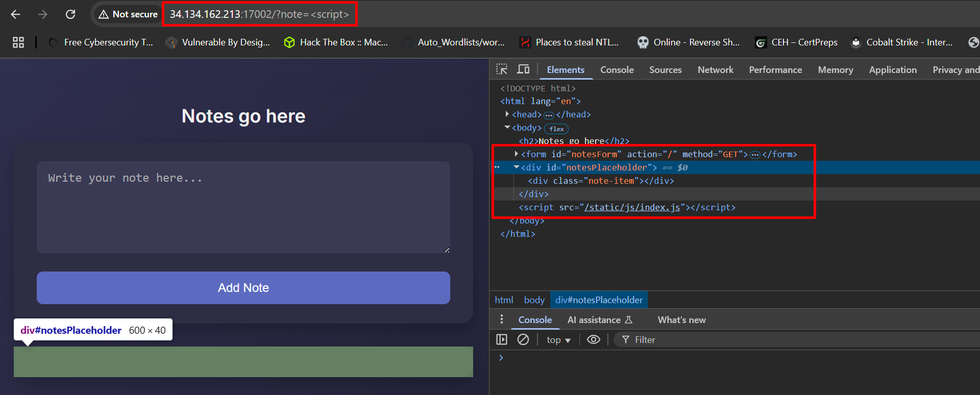This screenshot has height=395, width=980.
Task: Switch to the Sources tab
Action: coord(666,70)
